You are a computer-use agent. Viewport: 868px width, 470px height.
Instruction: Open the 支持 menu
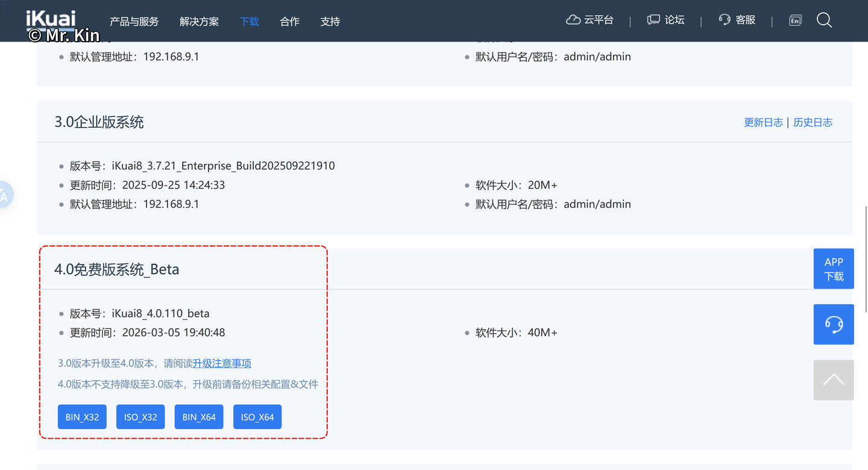(x=330, y=22)
